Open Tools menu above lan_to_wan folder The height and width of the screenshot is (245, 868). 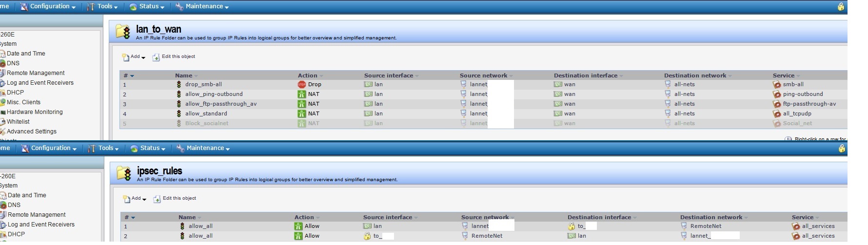[102, 6]
